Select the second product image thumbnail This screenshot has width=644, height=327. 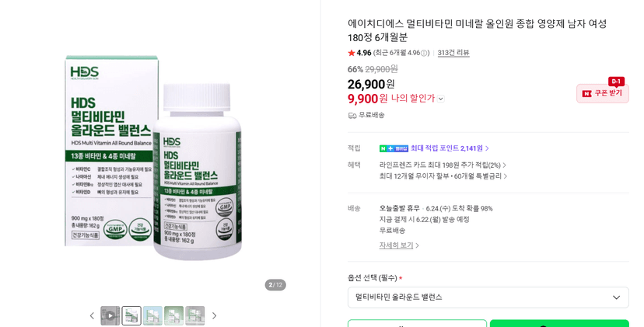131,315
